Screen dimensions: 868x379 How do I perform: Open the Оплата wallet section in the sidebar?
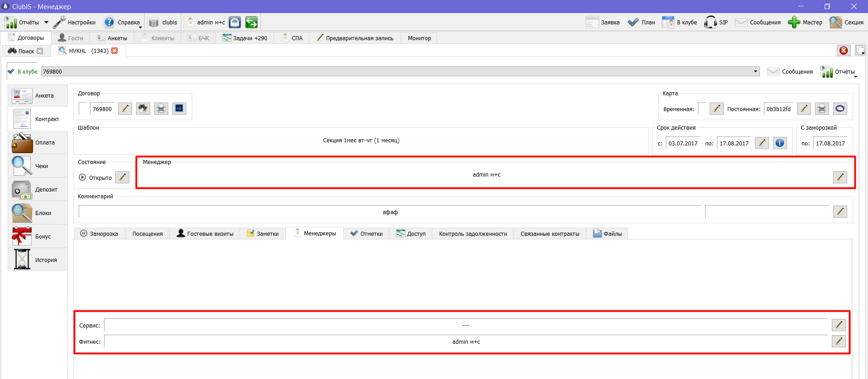pos(38,143)
